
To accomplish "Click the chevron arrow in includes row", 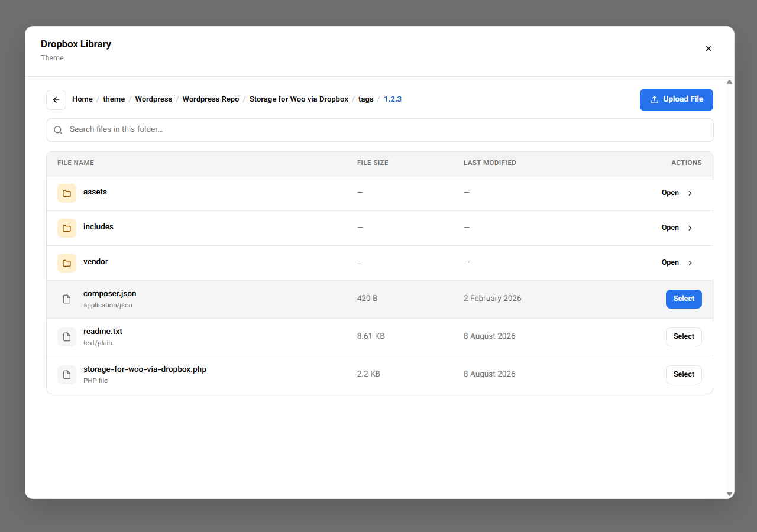I will [x=690, y=228].
